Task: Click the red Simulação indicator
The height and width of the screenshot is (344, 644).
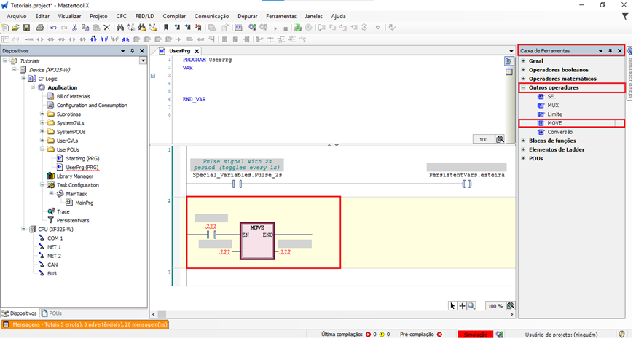Action: (x=474, y=334)
